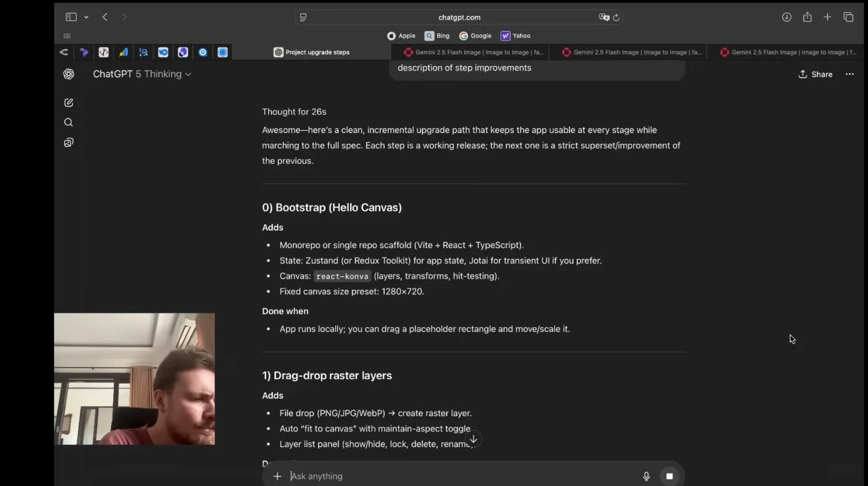Screen dimensions: 868x486
Task: Click the Share button
Action: [815, 74]
